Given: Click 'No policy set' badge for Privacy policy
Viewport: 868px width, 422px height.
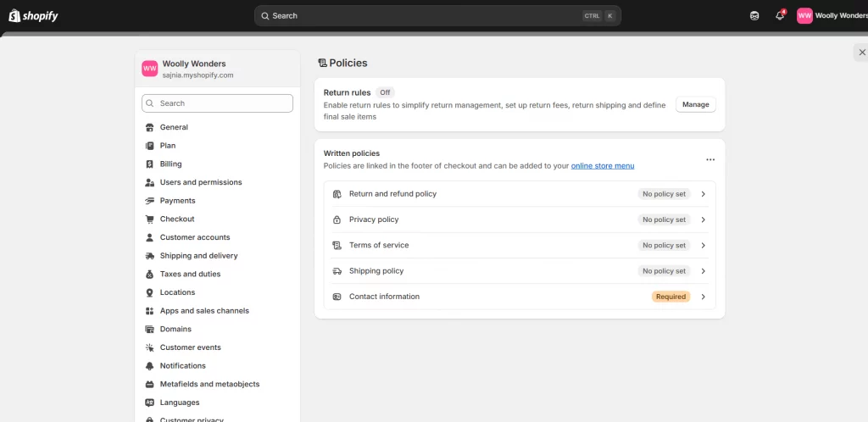Looking at the screenshot, I should [665, 219].
